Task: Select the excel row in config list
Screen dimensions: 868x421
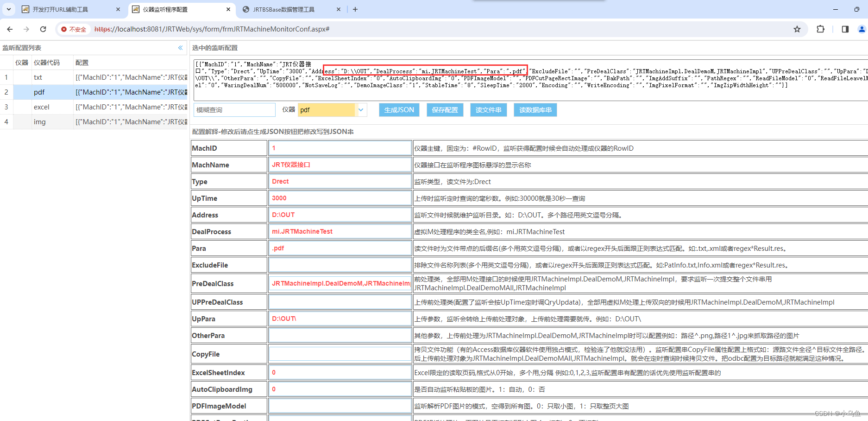Action: coord(94,107)
